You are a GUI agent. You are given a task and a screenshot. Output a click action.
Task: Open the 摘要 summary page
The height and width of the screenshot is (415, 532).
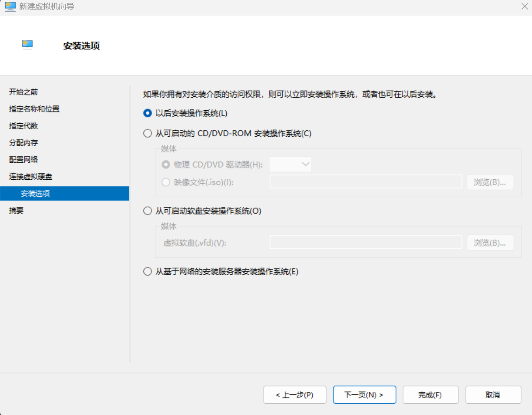(x=17, y=211)
